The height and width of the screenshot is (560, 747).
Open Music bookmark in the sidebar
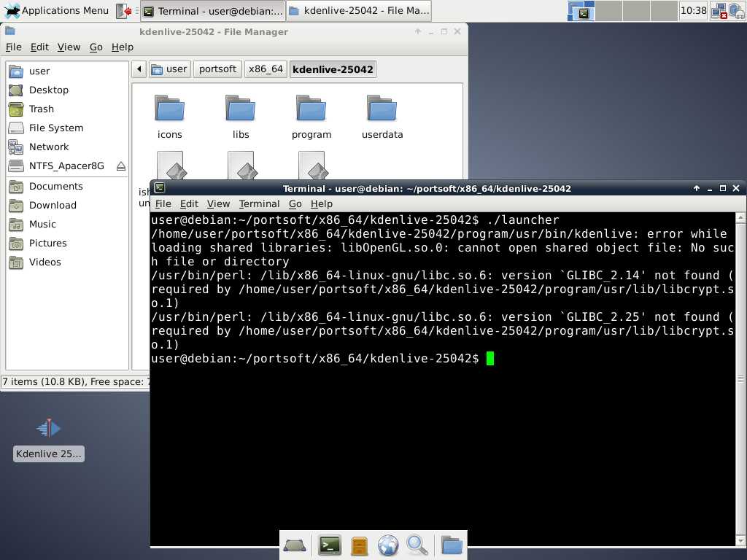[67, 225]
